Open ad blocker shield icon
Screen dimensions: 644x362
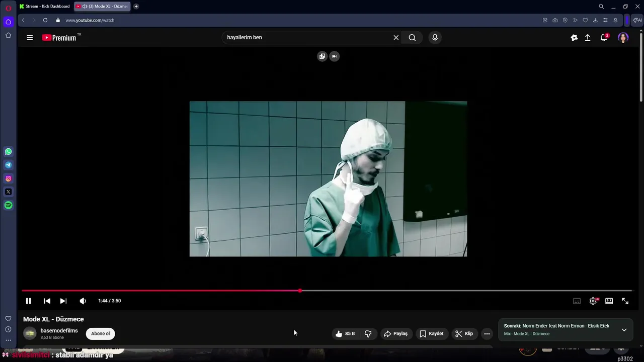click(565, 20)
